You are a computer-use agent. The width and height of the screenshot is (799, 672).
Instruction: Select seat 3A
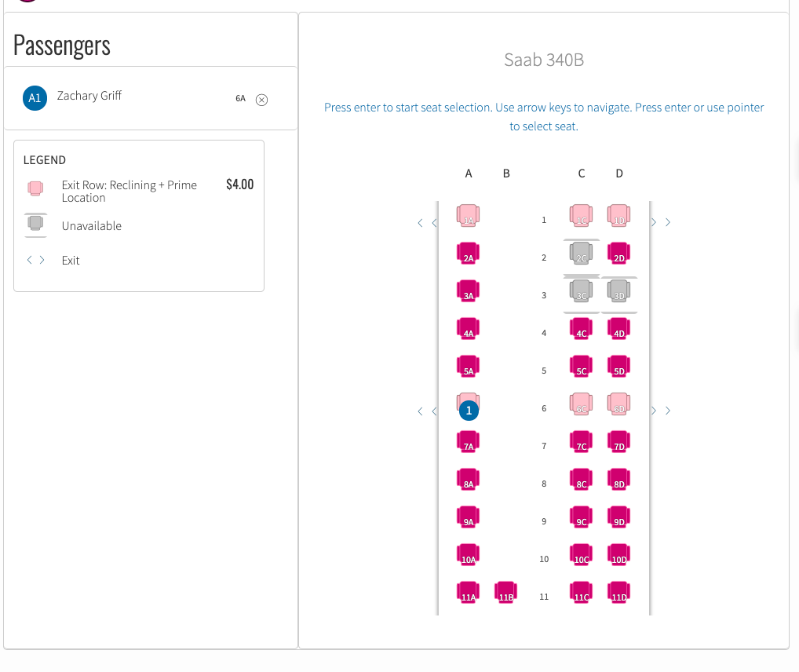pyautogui.click(x=469, y=291)
